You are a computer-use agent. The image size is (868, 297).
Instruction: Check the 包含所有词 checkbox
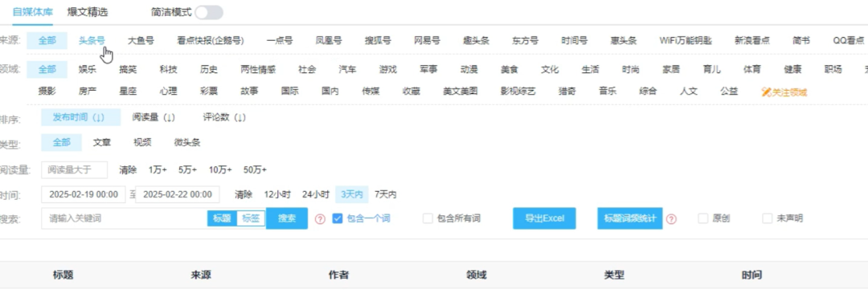pyautogui.click(x=428, y=218)
